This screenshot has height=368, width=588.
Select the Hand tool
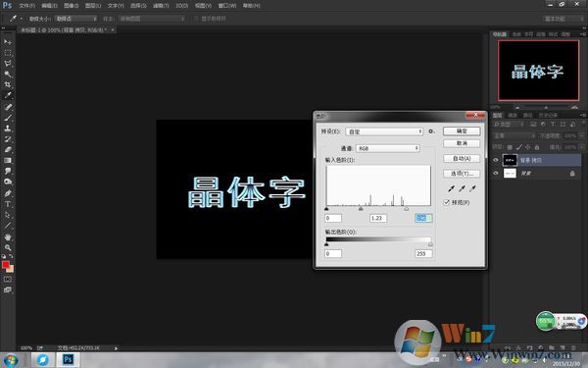[8, 237]
